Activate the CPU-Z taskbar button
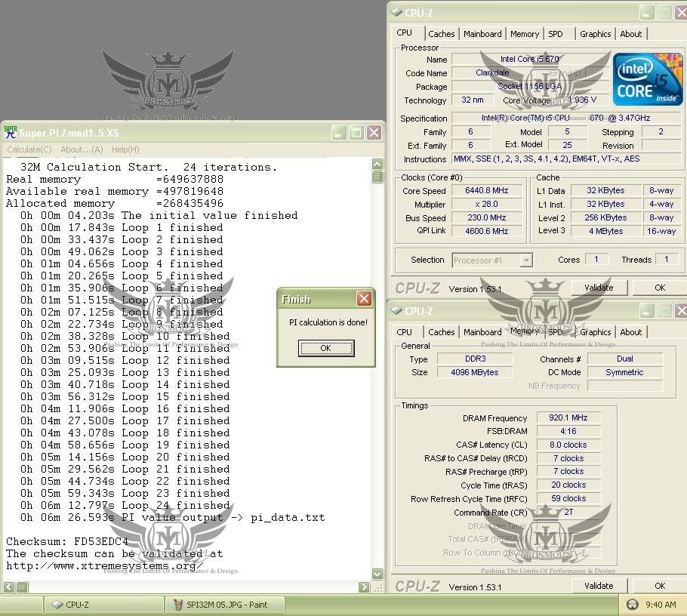Screen dimensions: 687x616 (x=103, y=605)
